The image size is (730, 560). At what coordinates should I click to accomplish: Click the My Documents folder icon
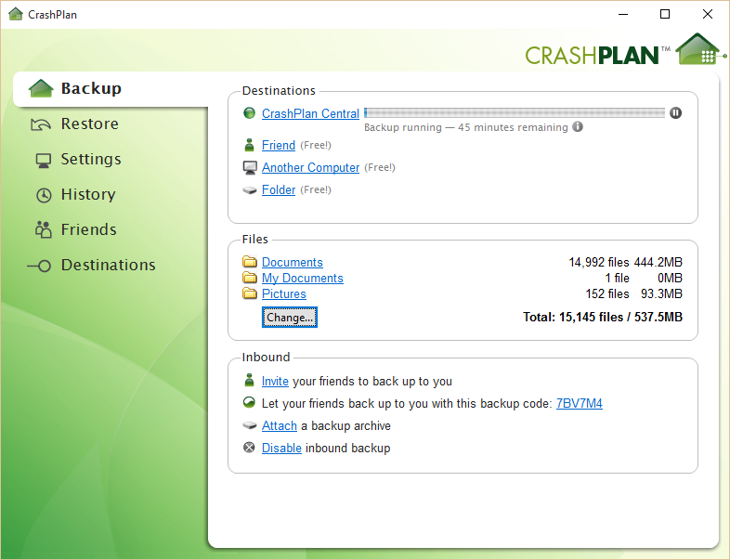[x=250, y=278]
